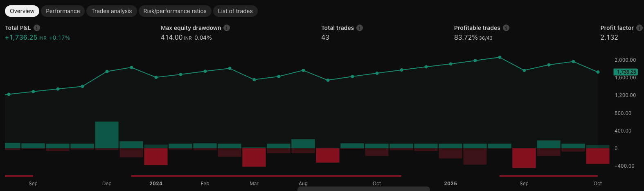This screenshot has height=191, width=644.
Task: Click the Dec label on time axis
Action: tap(107, 184)
